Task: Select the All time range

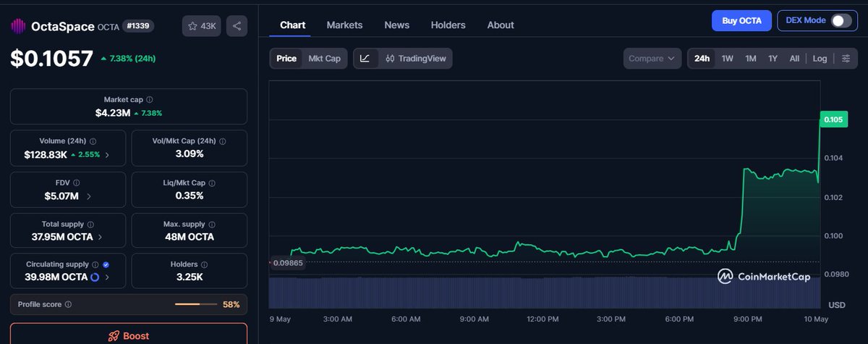Action: click(x=794, y=59)
